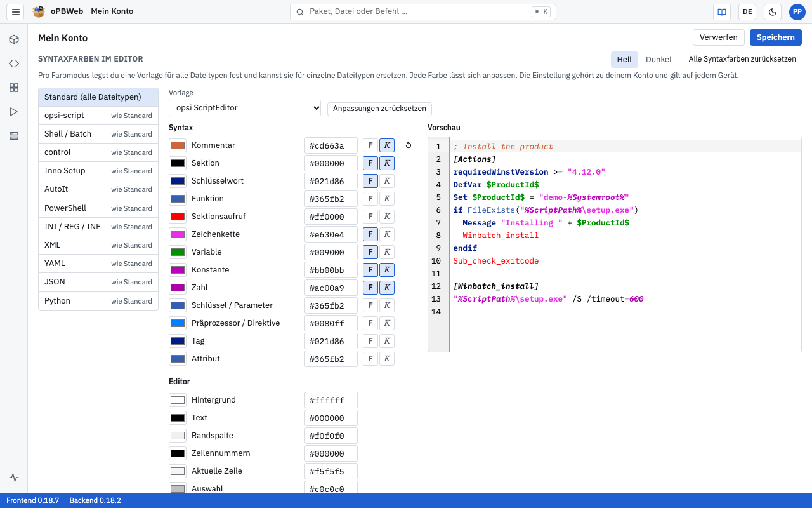Click the Zeichenkette hex field #e630e4
812x508 pixels.
pyautogui.click(x=331, y=234)
